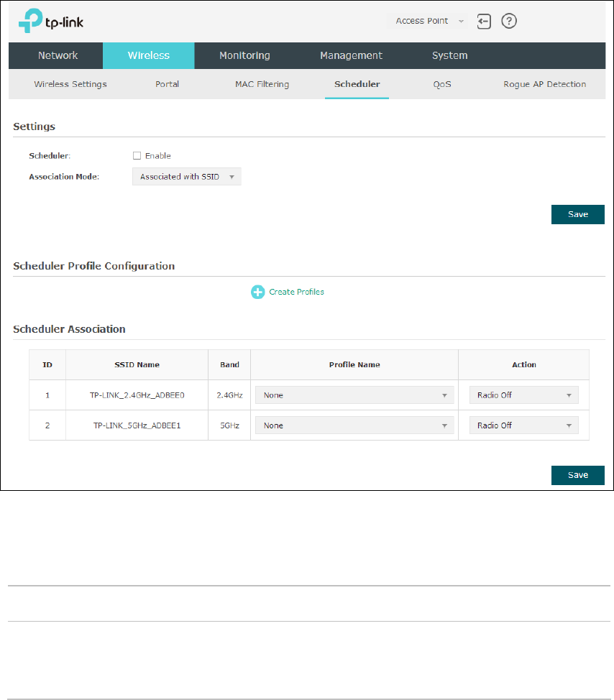Open the System tab
Screen dimensions: 614x700
449,55
